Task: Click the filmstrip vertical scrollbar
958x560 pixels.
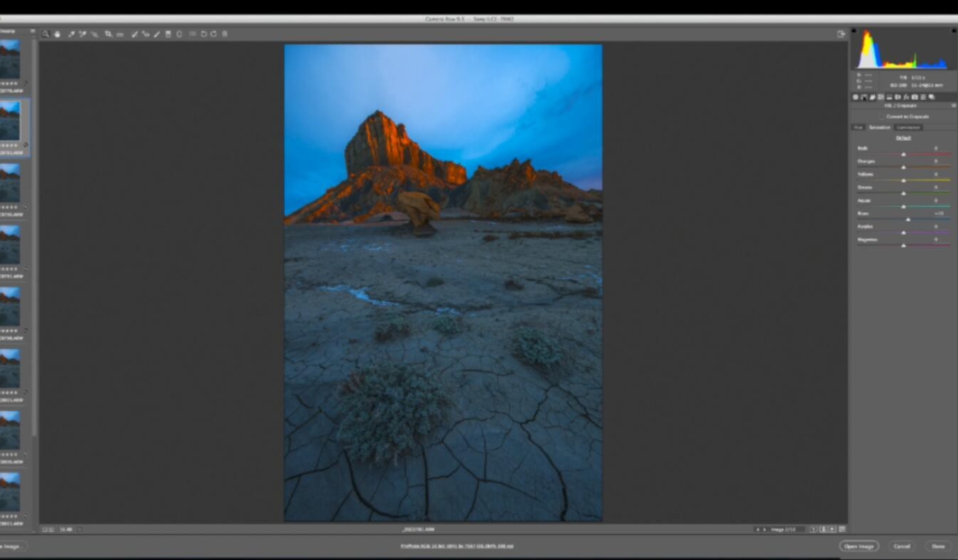Action: (x=34, y=238)
